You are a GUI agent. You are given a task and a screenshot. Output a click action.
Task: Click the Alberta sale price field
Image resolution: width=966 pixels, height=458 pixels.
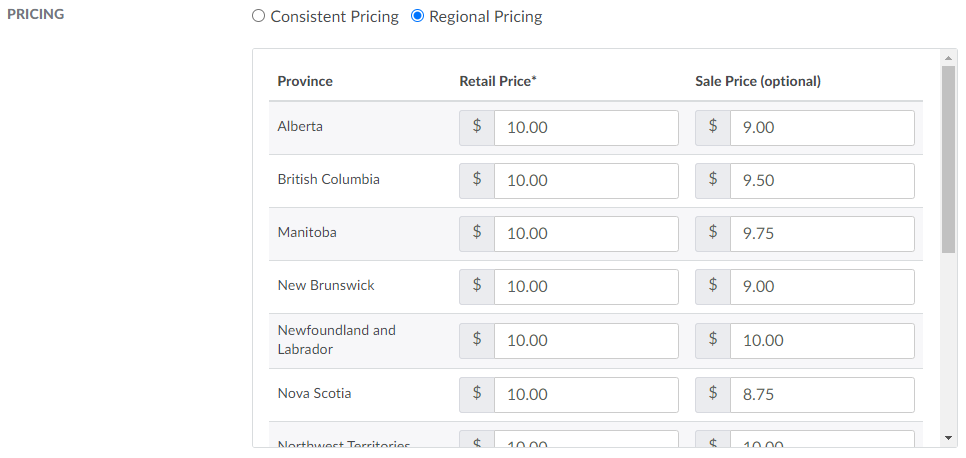tap(821, 128)
